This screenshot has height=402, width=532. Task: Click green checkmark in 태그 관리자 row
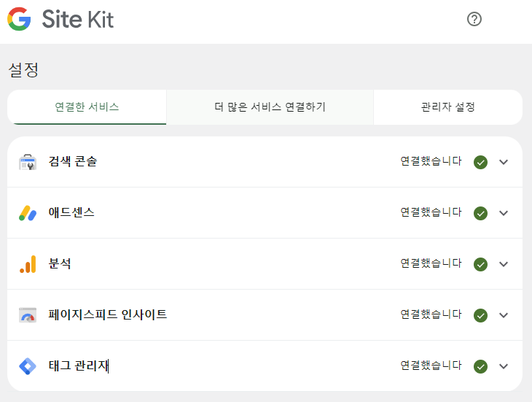pyautogui.click(x=480, y=366)
